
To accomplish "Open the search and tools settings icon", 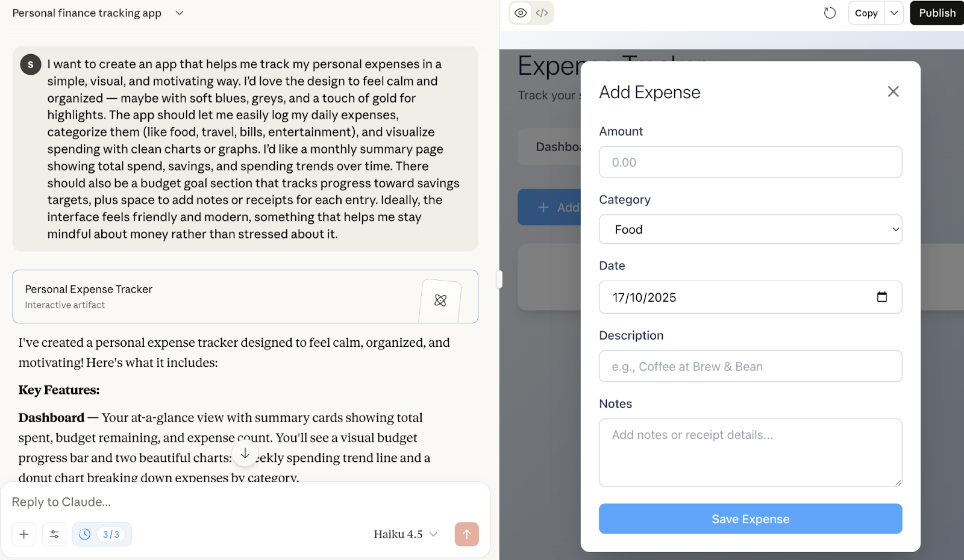I will click(54, 534).
